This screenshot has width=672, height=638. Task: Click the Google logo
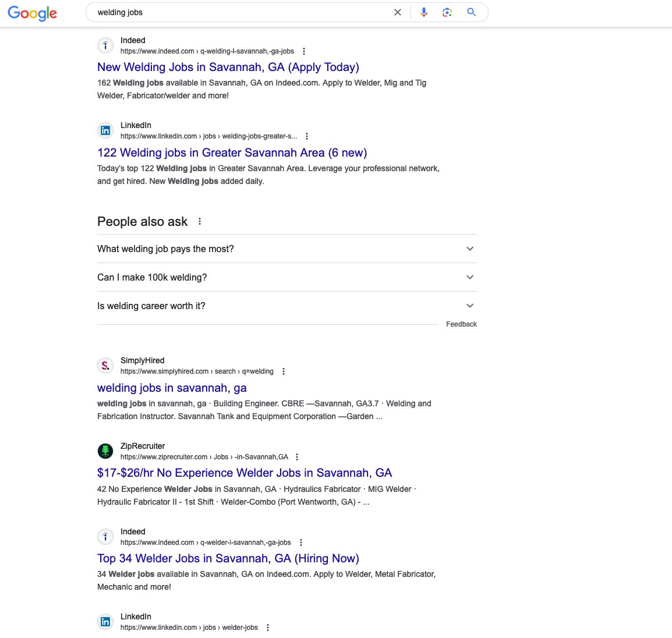coord(32,13)
